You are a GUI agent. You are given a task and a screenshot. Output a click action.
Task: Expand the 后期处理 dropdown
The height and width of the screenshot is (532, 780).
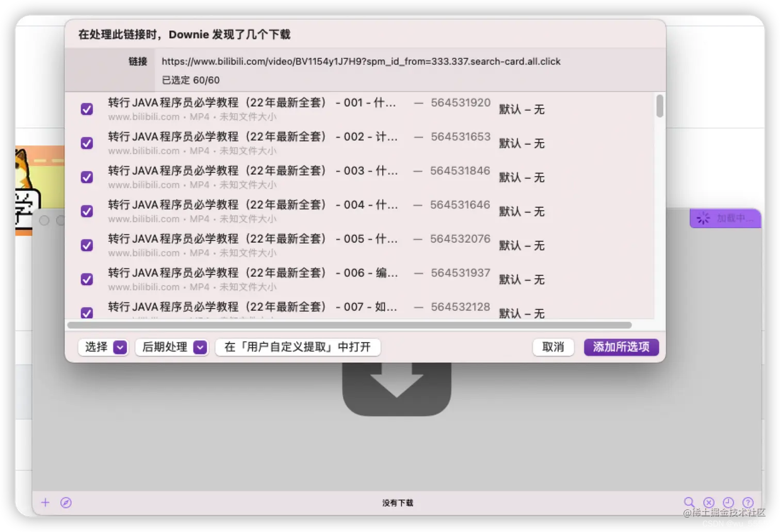pyautogui.click(x=172, y=347)
